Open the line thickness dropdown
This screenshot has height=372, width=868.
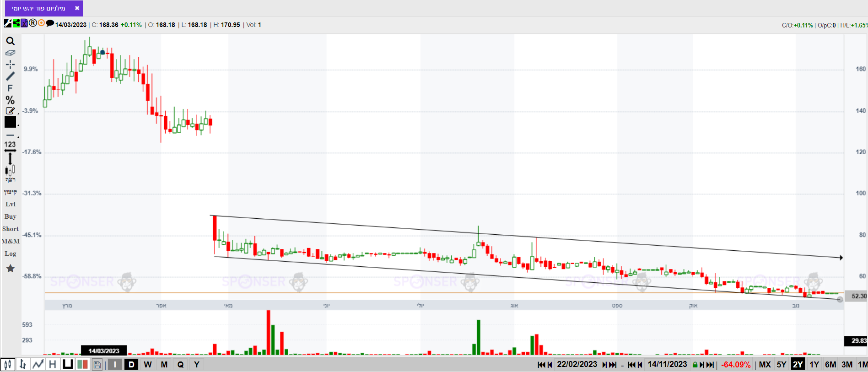point(11,135)
